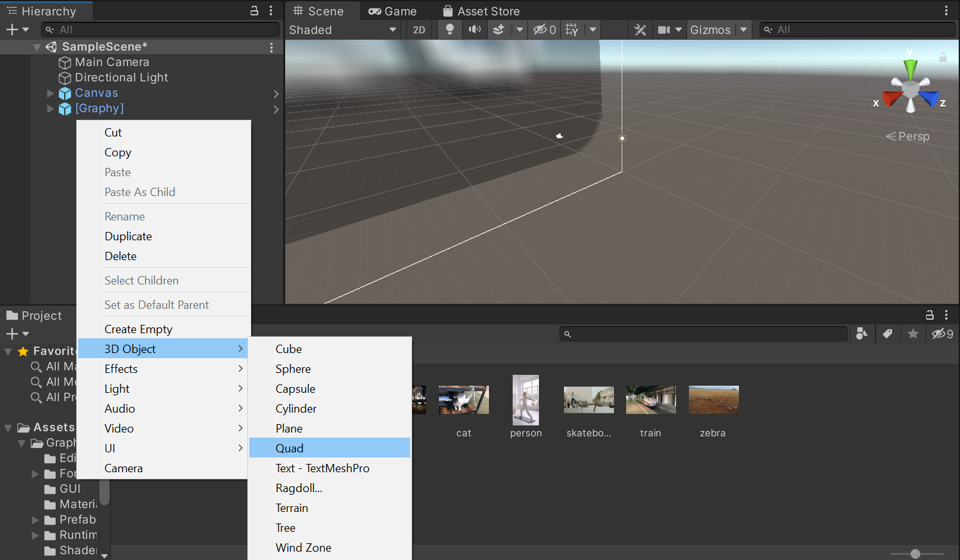Screen dimensions: 960x560
Task: Mute scene audio with speaker icon
Action: [474, 29]
